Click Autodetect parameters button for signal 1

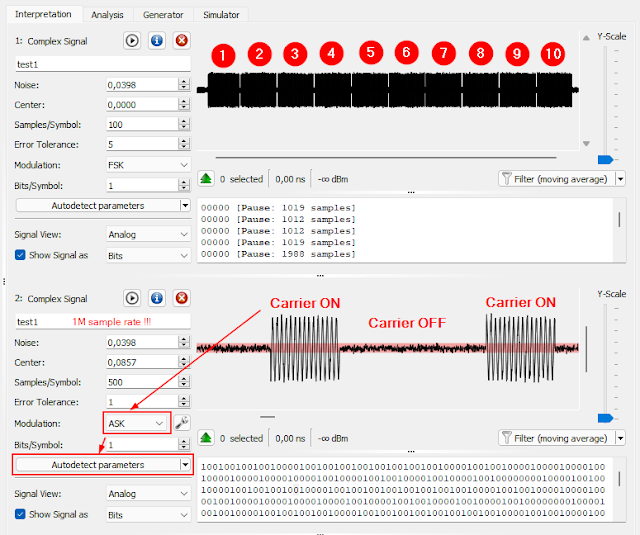(x=98, y=205)
